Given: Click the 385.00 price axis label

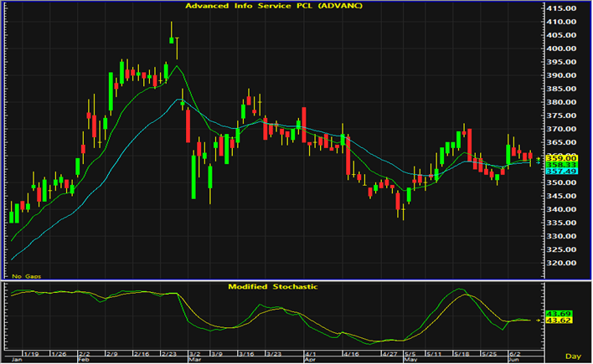Looking at the screenshot, I should coord(561,89).
